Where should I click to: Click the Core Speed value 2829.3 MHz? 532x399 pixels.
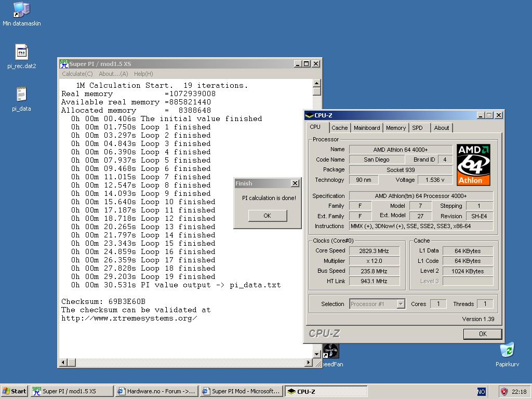coord(374,251)
